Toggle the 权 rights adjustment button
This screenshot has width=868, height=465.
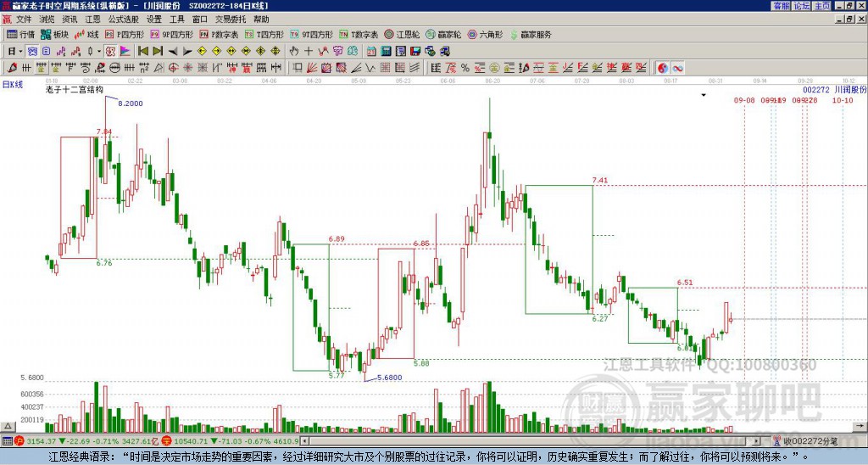[110, 52]
